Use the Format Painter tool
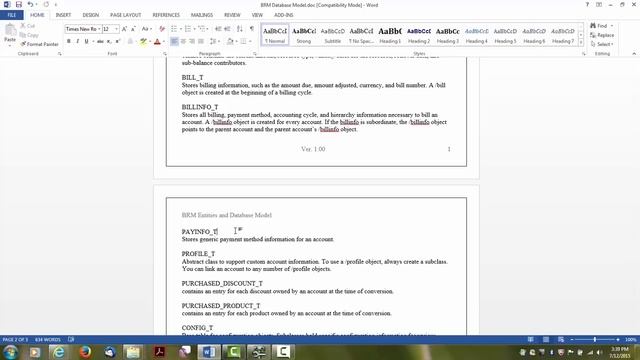Image resolution: width=640 pixels, height=360 pixels. click(x=39, y=44)
